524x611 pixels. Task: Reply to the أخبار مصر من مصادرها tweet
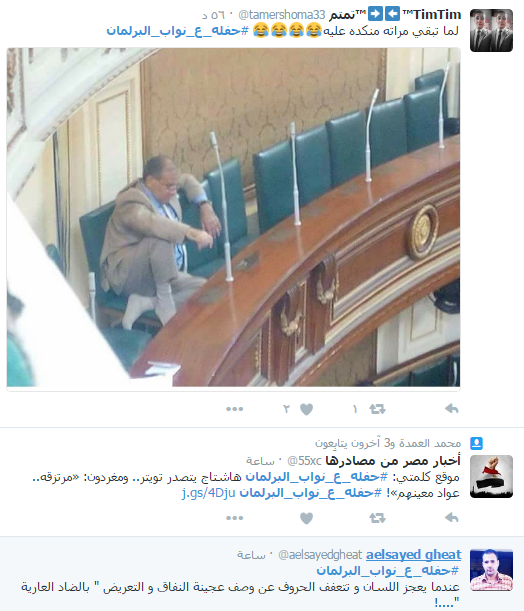point(452,518)
